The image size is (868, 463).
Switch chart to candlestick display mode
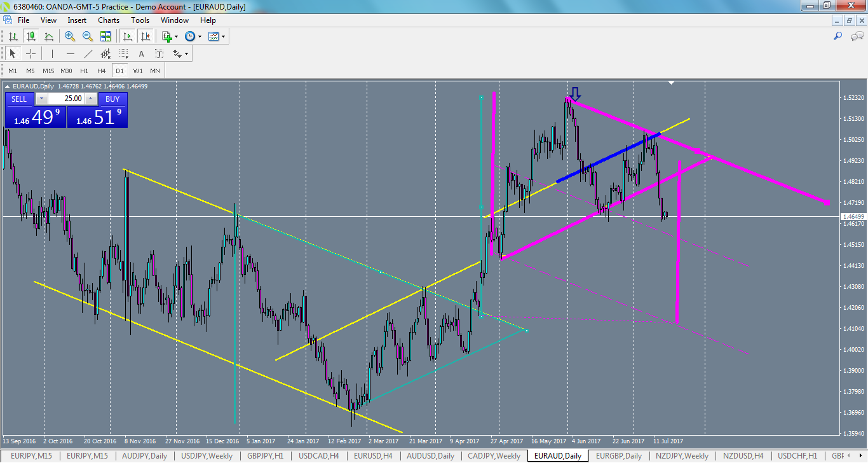click(31, 36)
